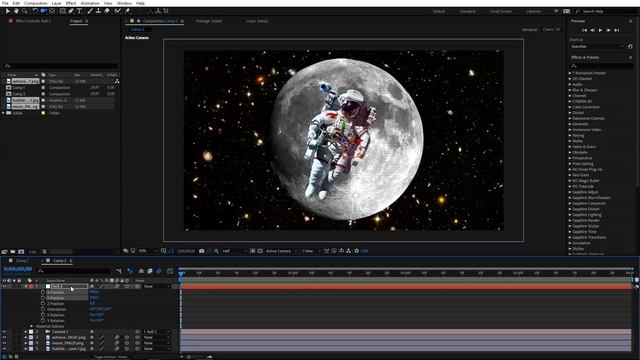
Task: Click the flowchart icon in viewer footer
Action: tap(348, 251)
